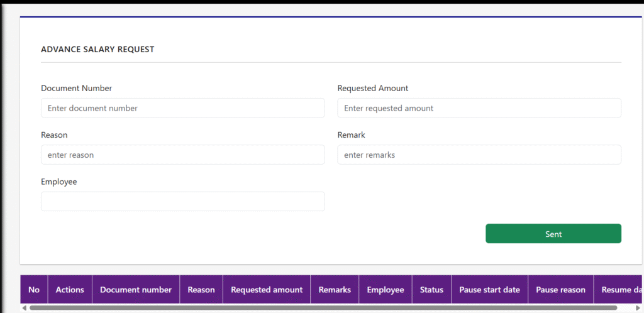Viewport: 644px width, 313px height.
Task: Sort by Document number column header
Action: click(x=136, y=290)
